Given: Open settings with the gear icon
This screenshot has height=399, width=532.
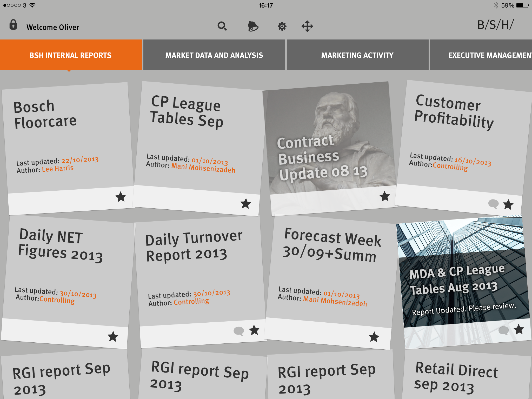Looking at the screenshot, I should click(282, 26).
